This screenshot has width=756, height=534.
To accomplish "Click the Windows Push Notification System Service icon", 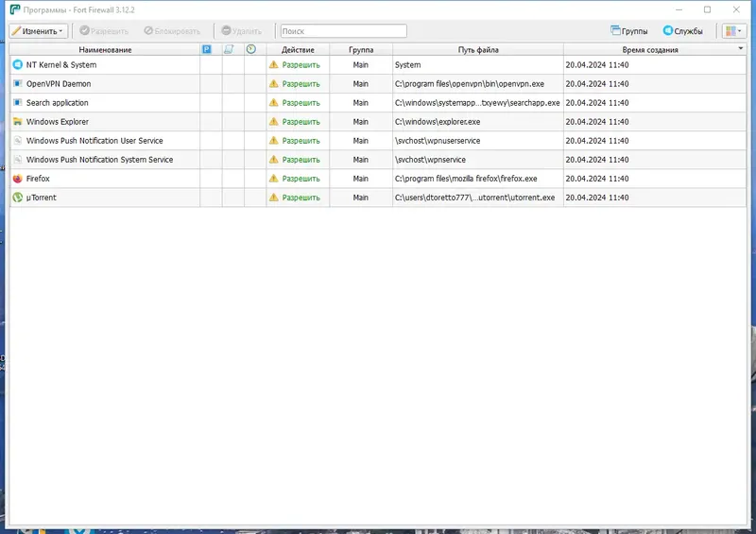I will point(18,159).
